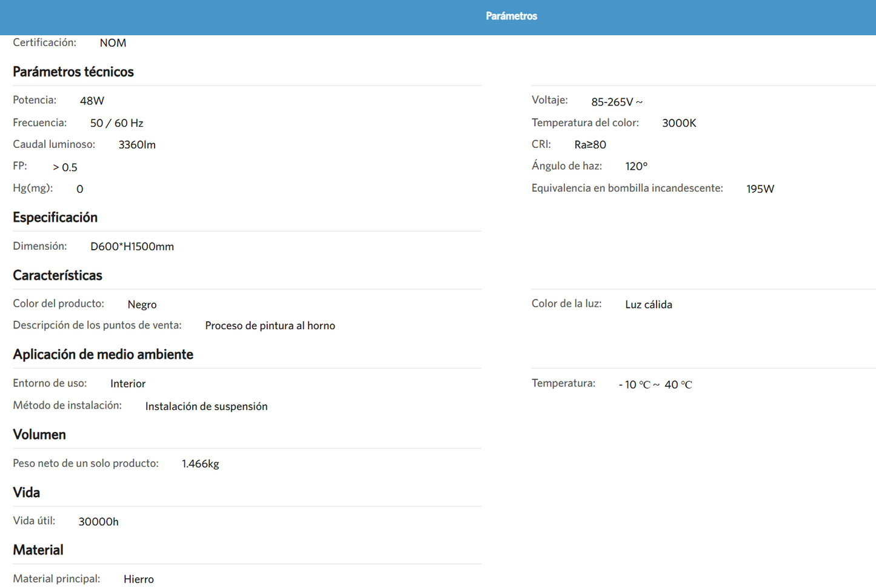The height and width of the screenshot is (588, 876).
Task: Select the Material section heading
Action: pos(38,550)
